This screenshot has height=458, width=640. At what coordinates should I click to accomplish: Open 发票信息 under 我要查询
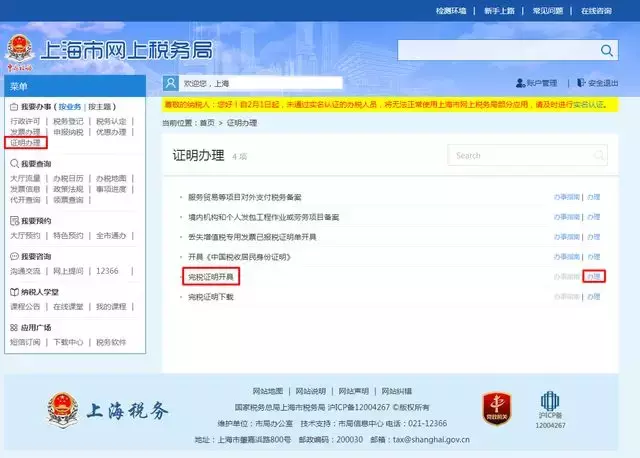coord(25,189)
